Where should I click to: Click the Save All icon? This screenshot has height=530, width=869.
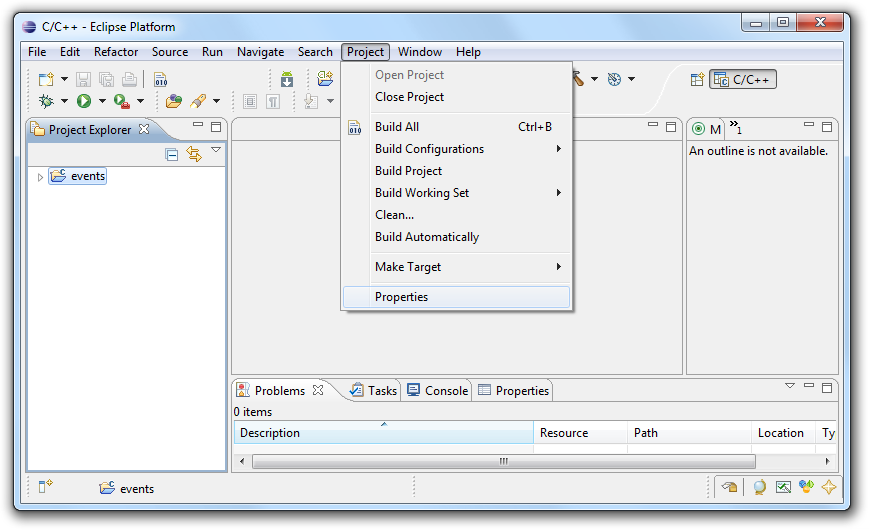(x=106, y=79)
